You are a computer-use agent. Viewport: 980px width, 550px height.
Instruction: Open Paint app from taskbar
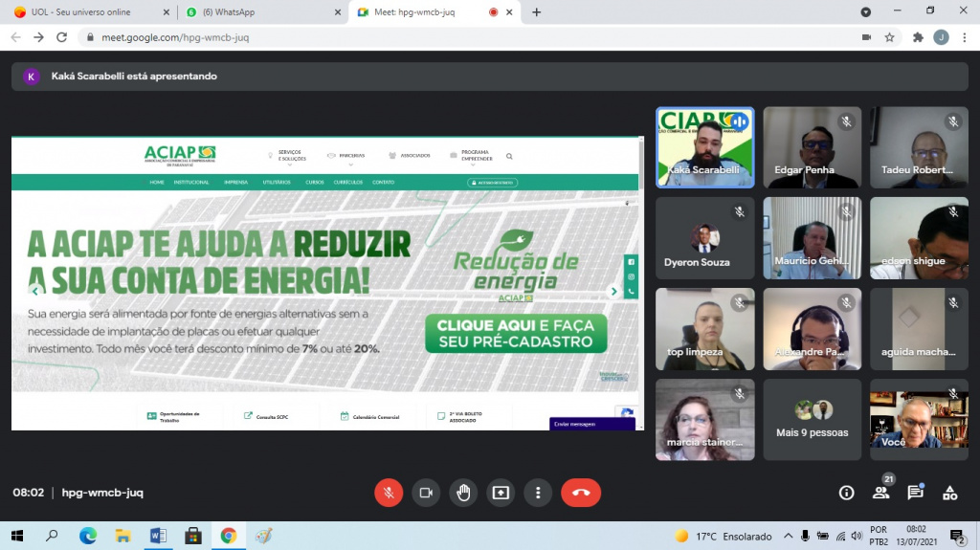(x=264, y=536)
